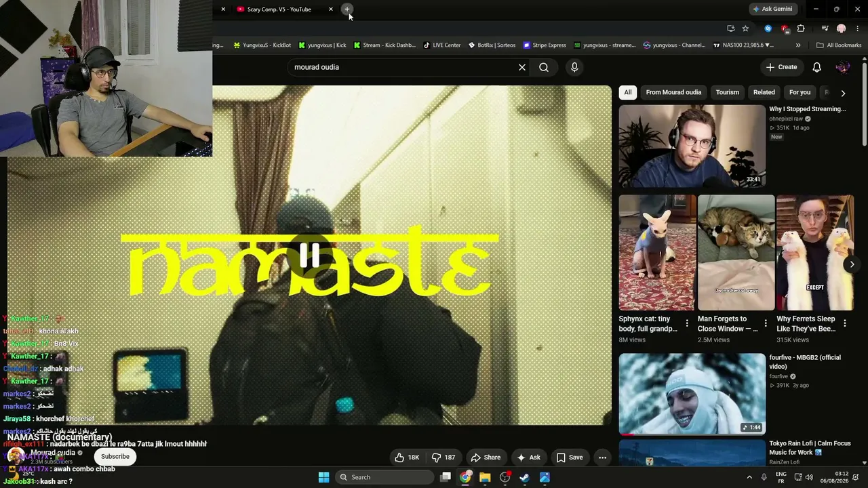
Task: Click the Windows taskbar Search box
Action: 384,477
